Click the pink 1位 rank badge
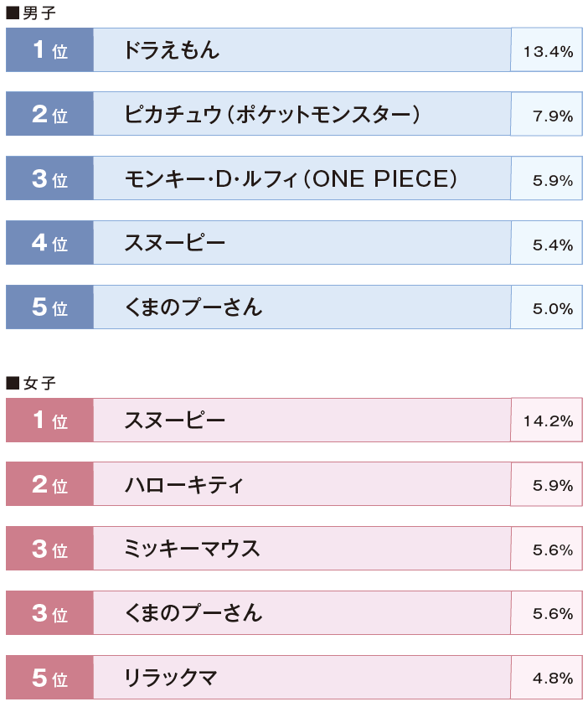 (49, 421)
